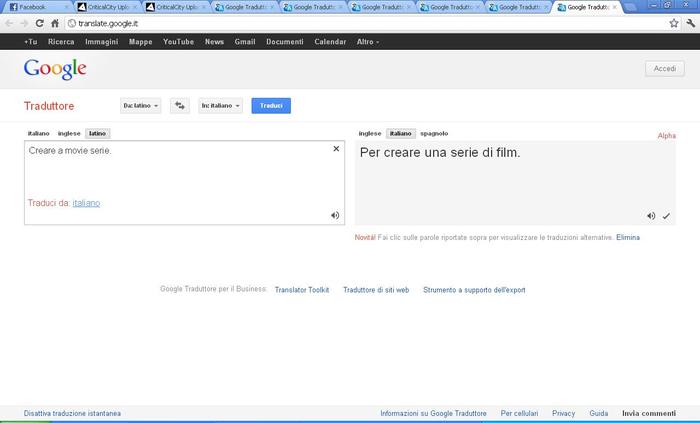Click the Elimina link to dismiss the tip
Image resolution: width=700 pixels, height=423 pixels.
628,237
